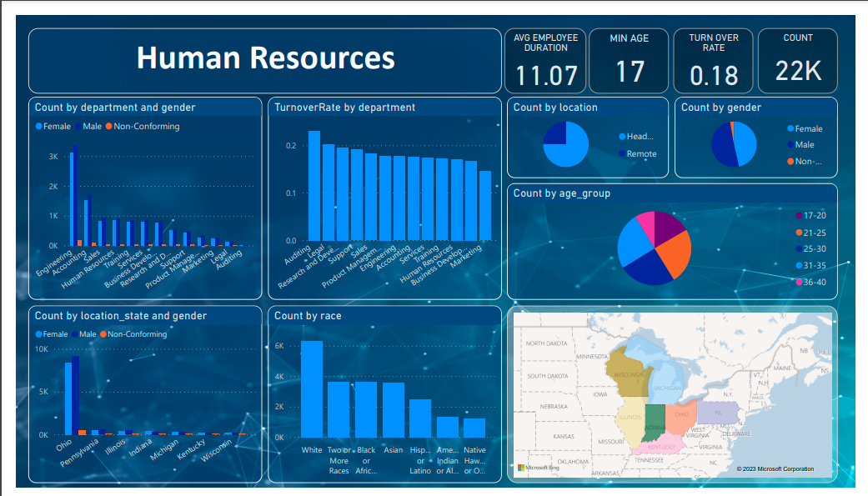Select the 36-40 age group legend entry
The width and height of the screenshot is (868, 496).
coord(811,282)
